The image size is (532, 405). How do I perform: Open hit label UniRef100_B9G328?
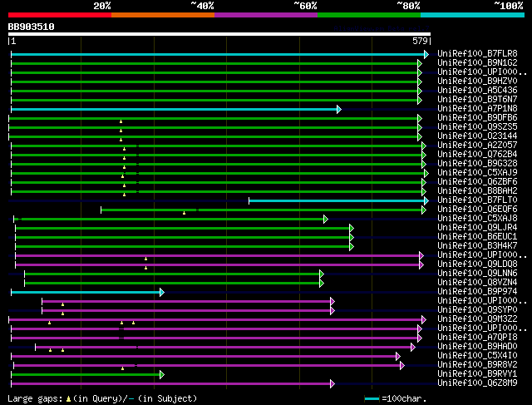[477, 164]
